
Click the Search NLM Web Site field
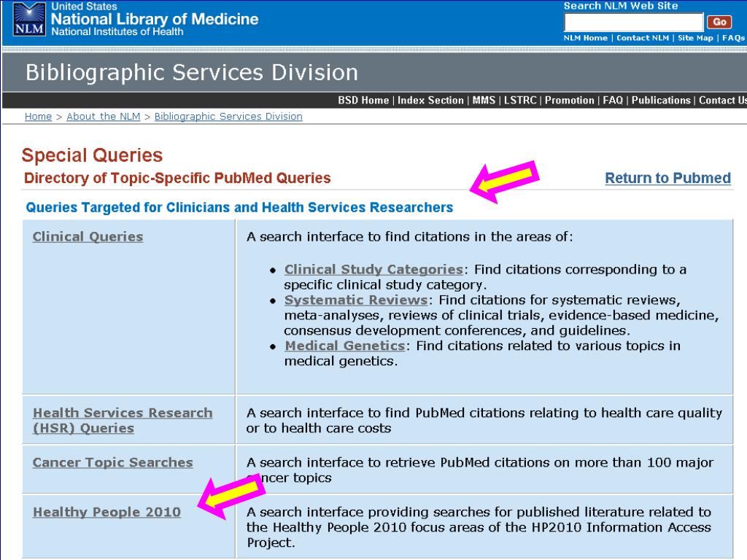point(633,22)
